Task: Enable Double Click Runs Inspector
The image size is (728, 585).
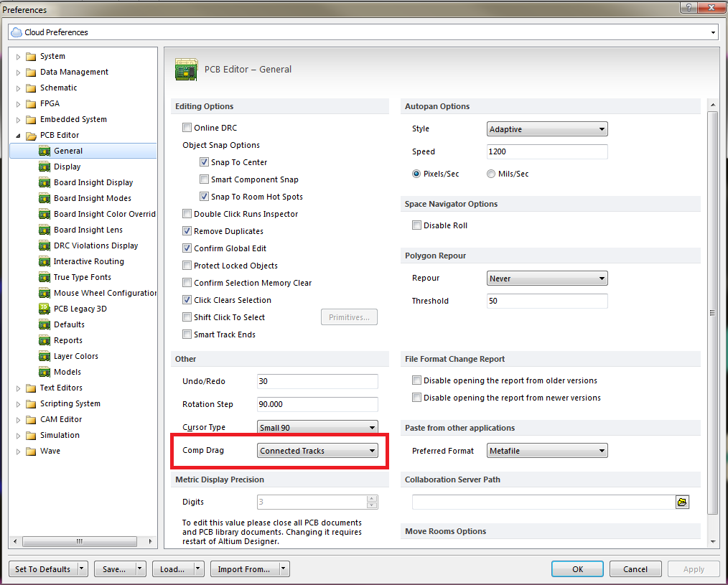Action: point(187,214)
